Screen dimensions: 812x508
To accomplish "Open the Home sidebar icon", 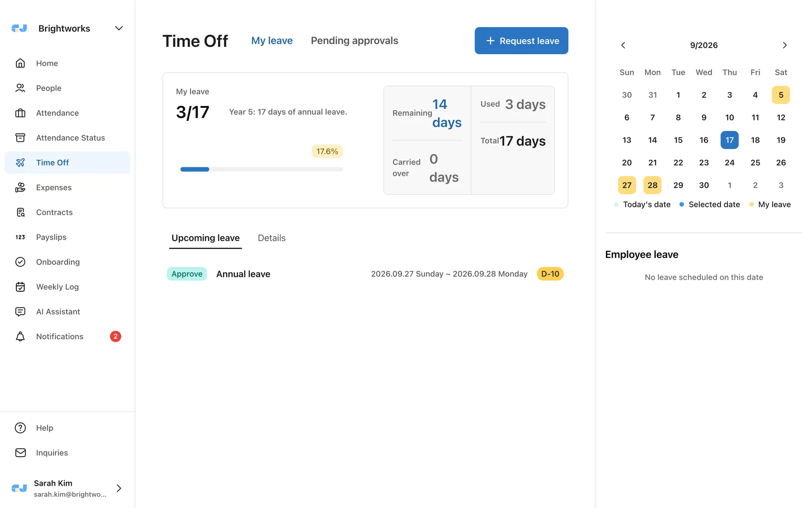I will (20, 63).
